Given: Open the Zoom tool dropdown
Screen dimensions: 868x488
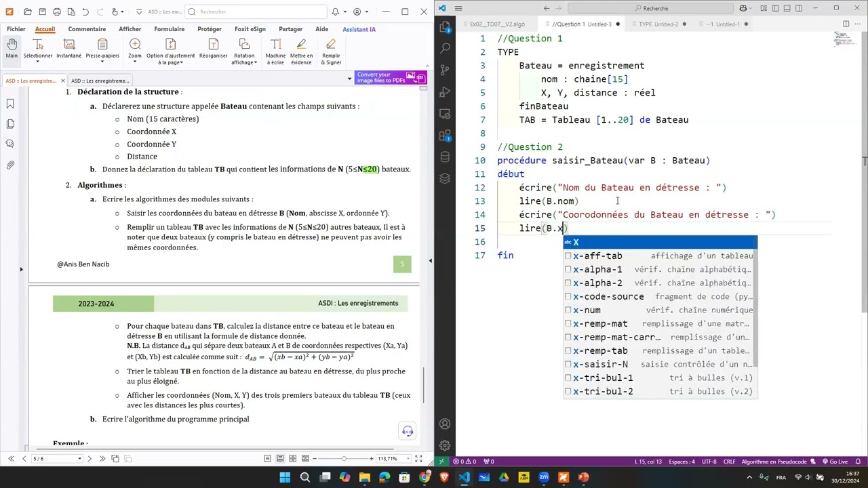Looking at the screenshot, I should [135, 62].
